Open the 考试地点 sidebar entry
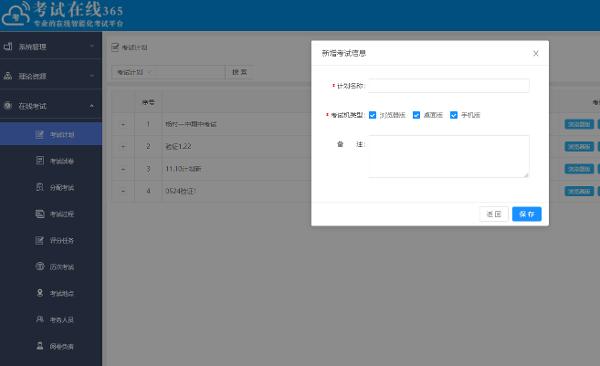Viewport: 600px width, 366px height. (x=51, y=293)
